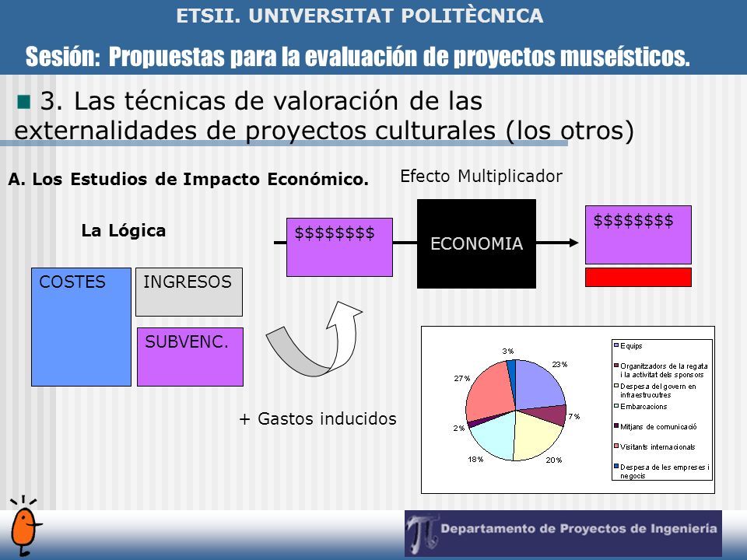Click 'A. Los Estudios de Impacto Económico.' text
This screenshot has height=560, width=747.
[188, 179]
